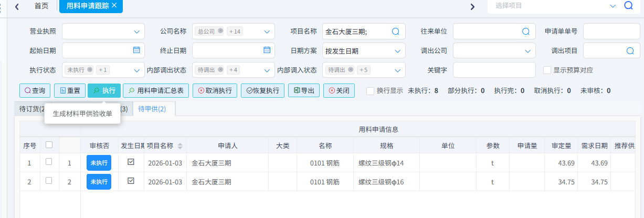This screenshot has width=644, height=218.
Task: Switch to the 待申供(2) tab
Action: (152, 109)
